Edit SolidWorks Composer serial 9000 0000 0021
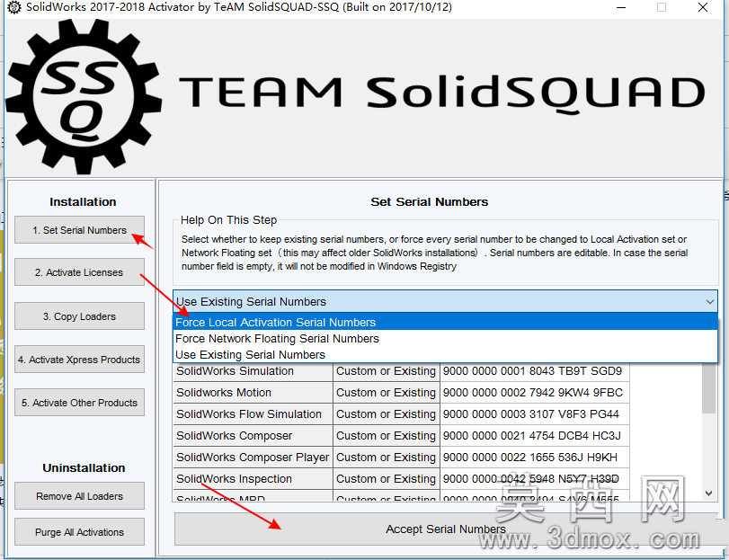Image resolution: width=729 pixels, height=560 pixels. (535, 435)
